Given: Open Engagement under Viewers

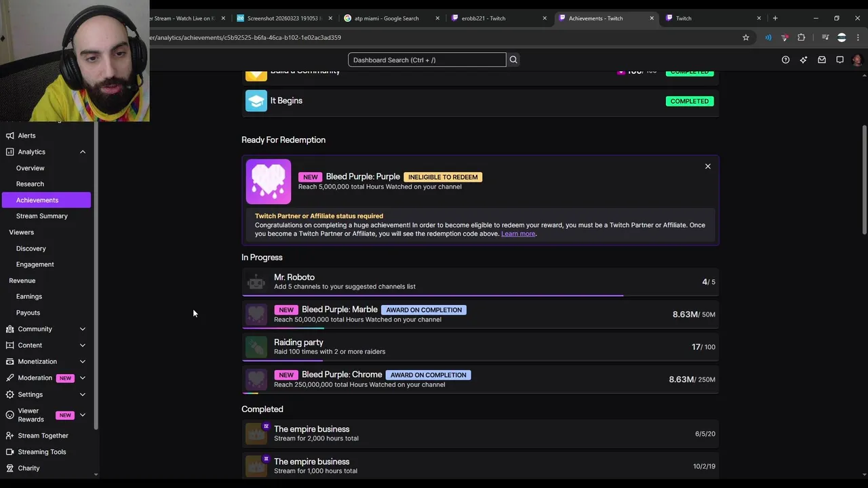Looking at the screenshot, I should [x=35, y=264].
